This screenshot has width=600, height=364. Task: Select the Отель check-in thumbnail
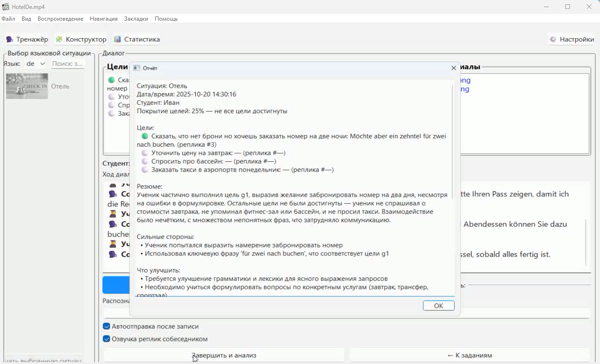(27, 86)
